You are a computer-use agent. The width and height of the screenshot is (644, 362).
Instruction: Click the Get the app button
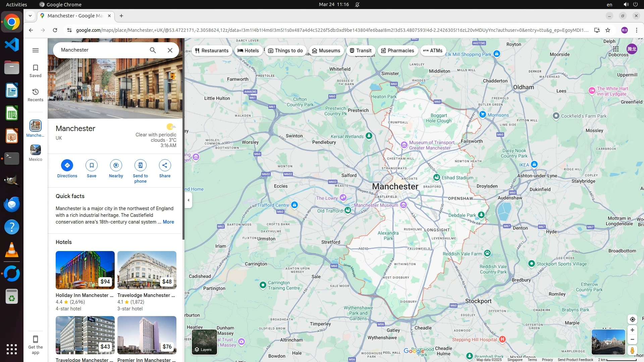36,344
